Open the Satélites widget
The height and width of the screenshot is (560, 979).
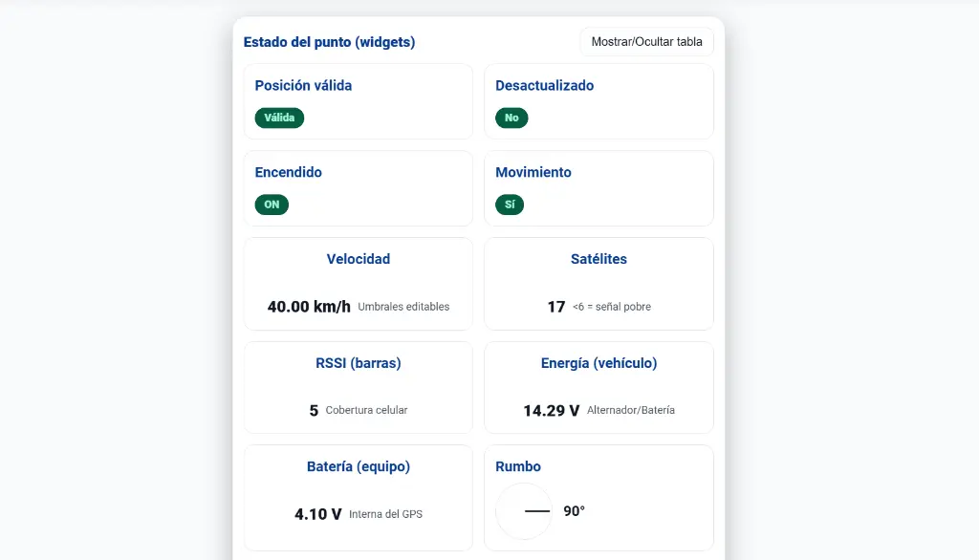coord(598,283)
